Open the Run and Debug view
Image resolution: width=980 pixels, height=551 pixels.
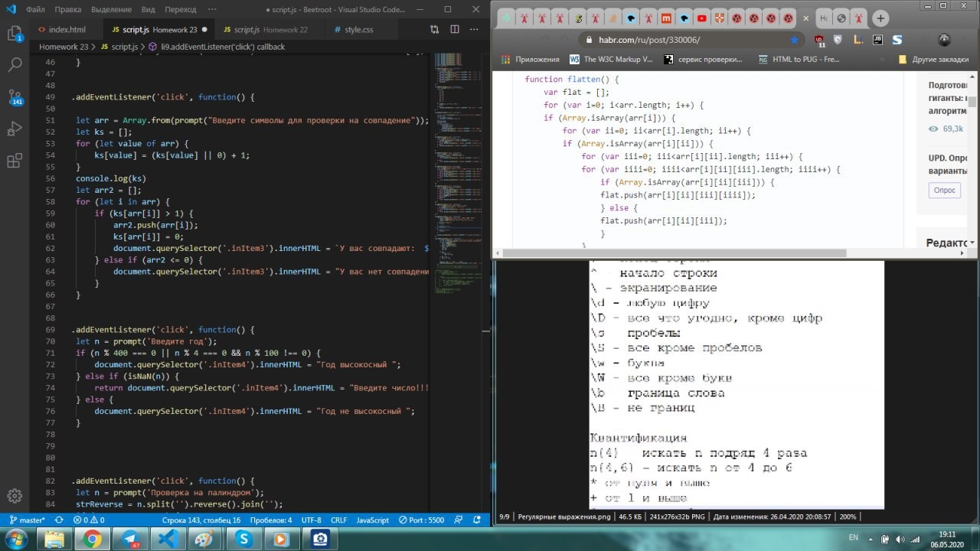(15, 129)
